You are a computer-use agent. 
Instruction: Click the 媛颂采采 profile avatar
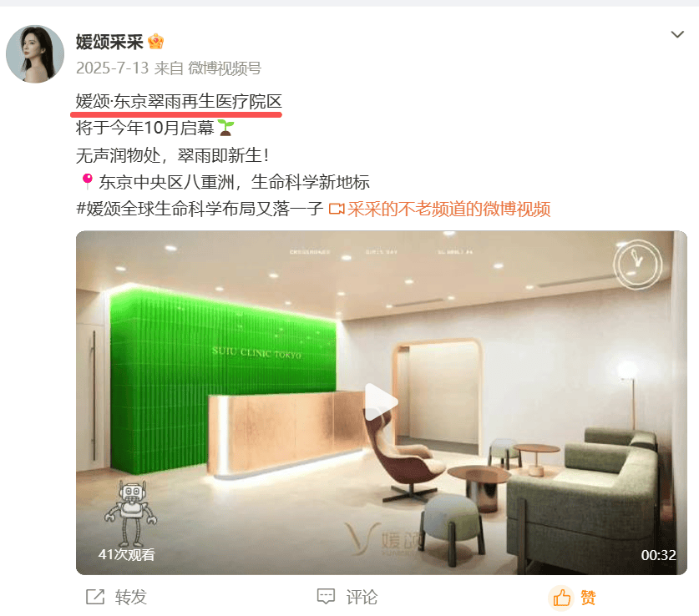[x=35, y=54]
